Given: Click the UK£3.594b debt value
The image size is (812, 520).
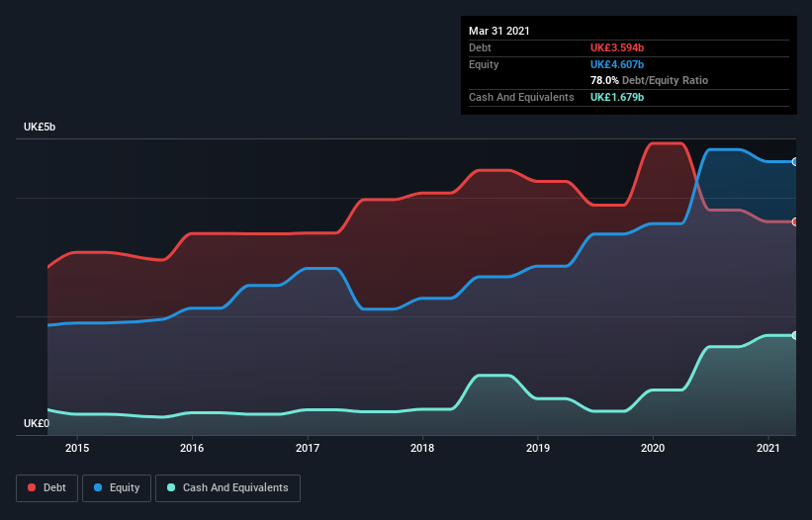Looking at the screenshot, I should pyautogui.click(x=617, y=47).
